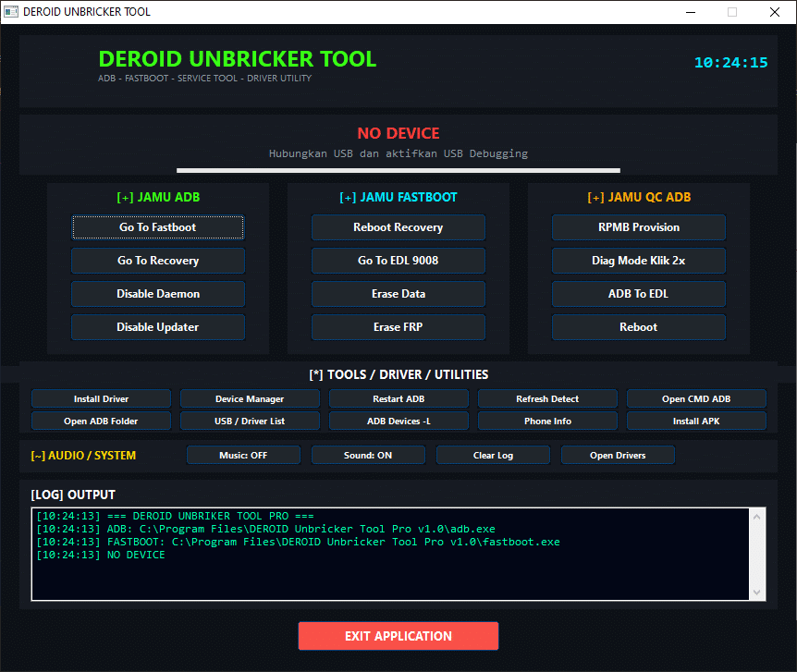Screen dimensions: 797x672
Task: Click the log line with adb.exe path
Action: click(x=266, y=529)
